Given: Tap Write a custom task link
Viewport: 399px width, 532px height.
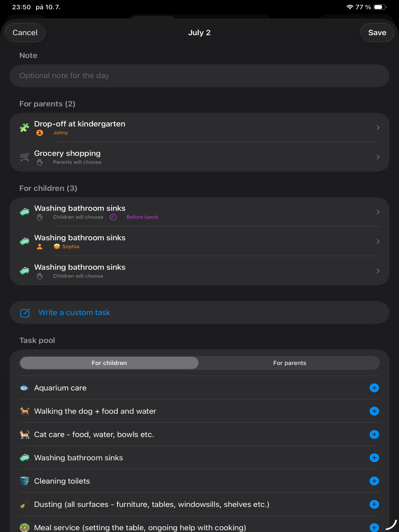Looking at the screenshot, I should [x=74, y=312].
